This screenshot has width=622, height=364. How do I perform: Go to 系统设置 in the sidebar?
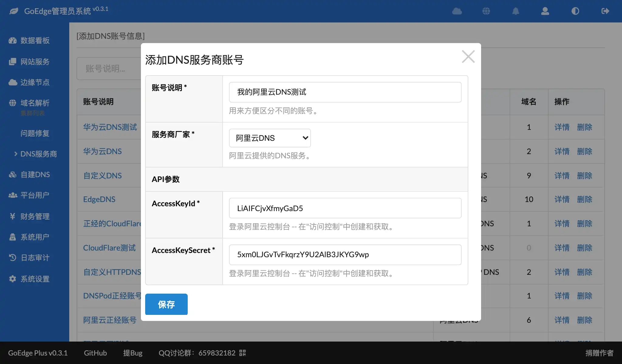[35, 279]
